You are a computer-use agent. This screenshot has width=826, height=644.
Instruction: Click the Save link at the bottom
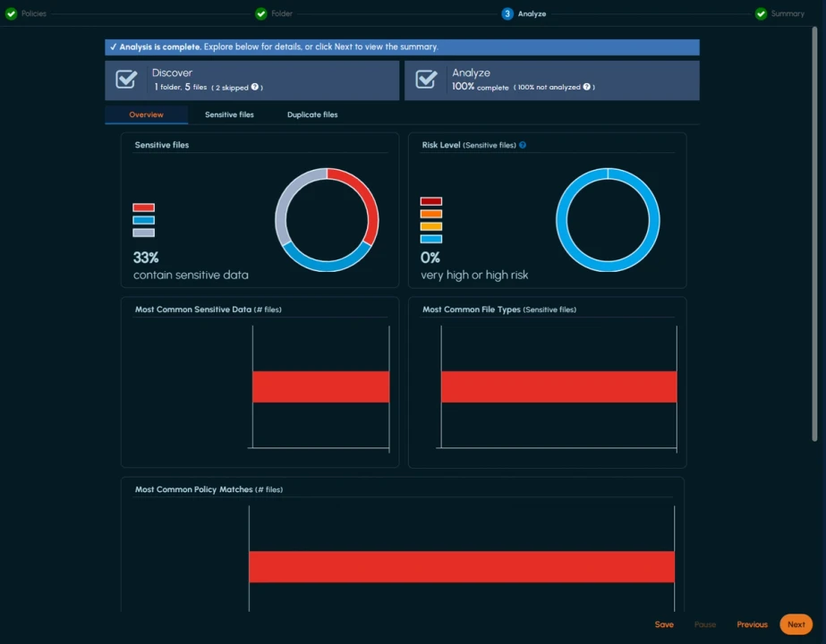pyautogui.click(x=664, y=624)
